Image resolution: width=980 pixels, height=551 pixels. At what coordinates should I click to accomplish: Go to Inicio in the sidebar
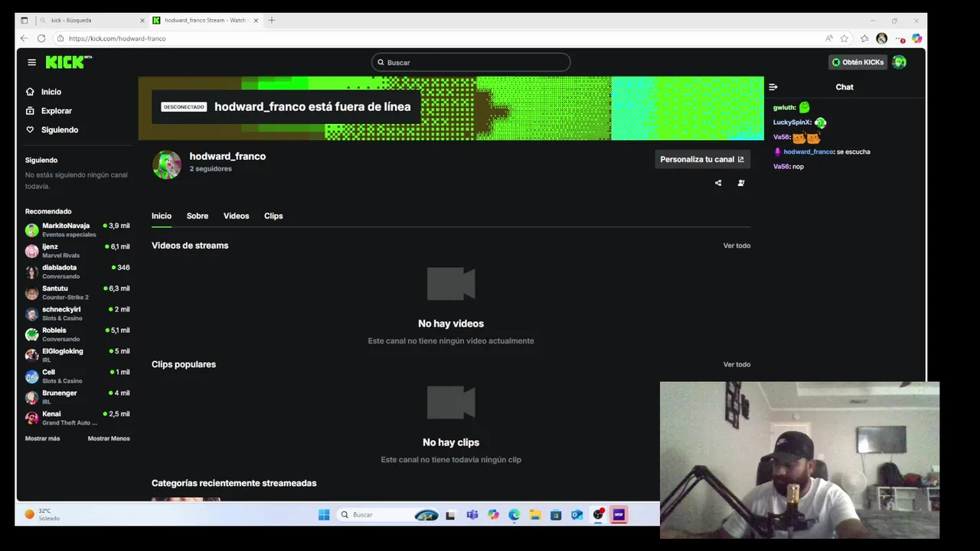pyautogui.click(x=44, y=92)
